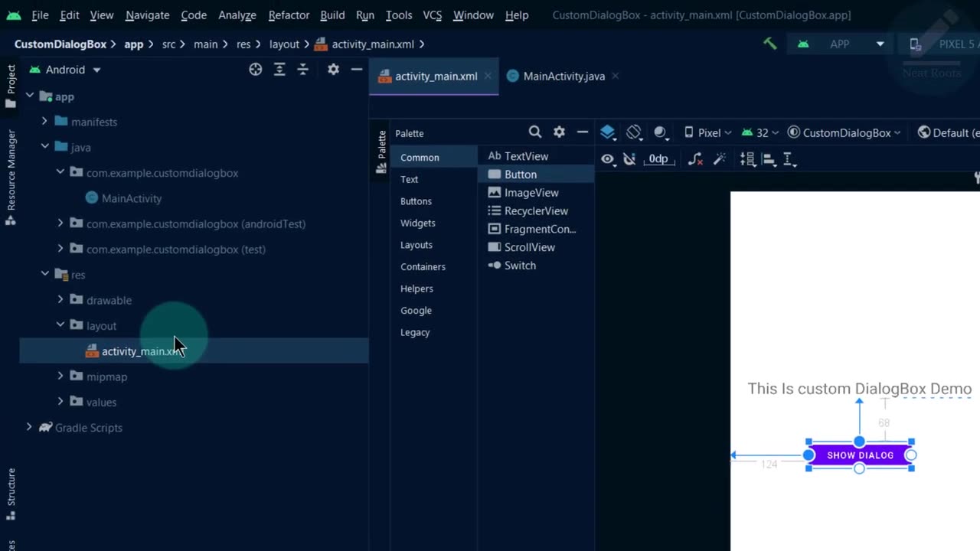Search the Palette with magnifier icon

pyautogui.click(x=535, y=132)
